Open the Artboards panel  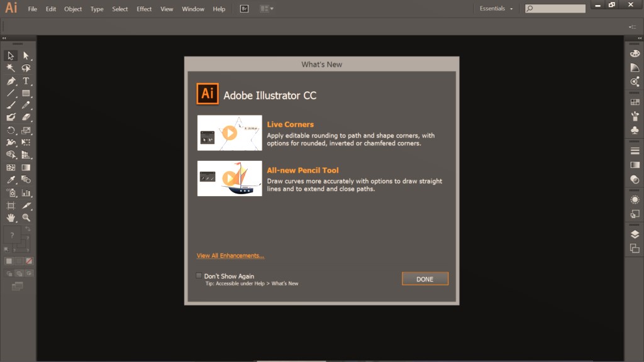click(635, 248)
